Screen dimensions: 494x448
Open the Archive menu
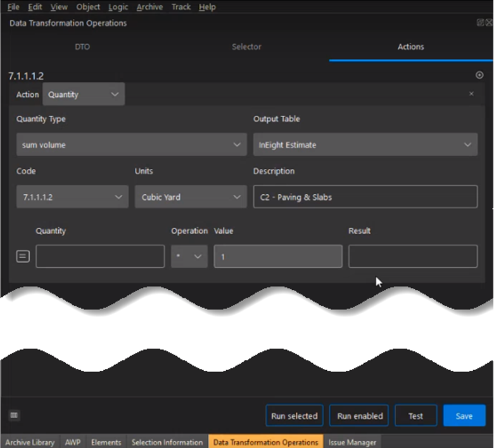149,7
